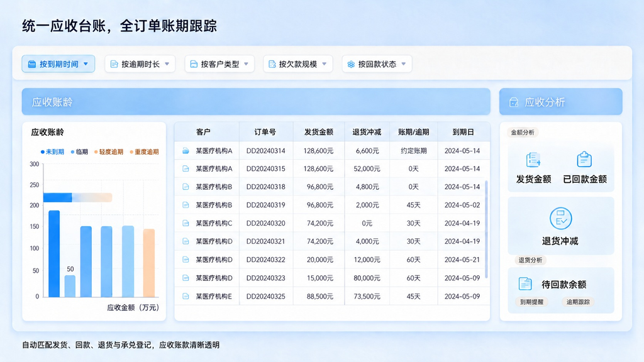Click the 73,500元 return offset cell
644x362 pixels.
click(367, 297)
